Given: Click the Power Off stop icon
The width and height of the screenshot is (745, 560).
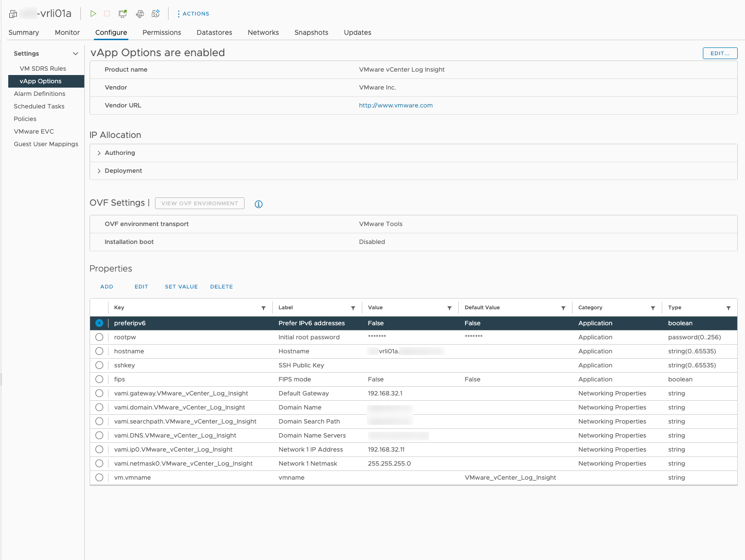Looking at the screenshot, I should coord(108,14).
